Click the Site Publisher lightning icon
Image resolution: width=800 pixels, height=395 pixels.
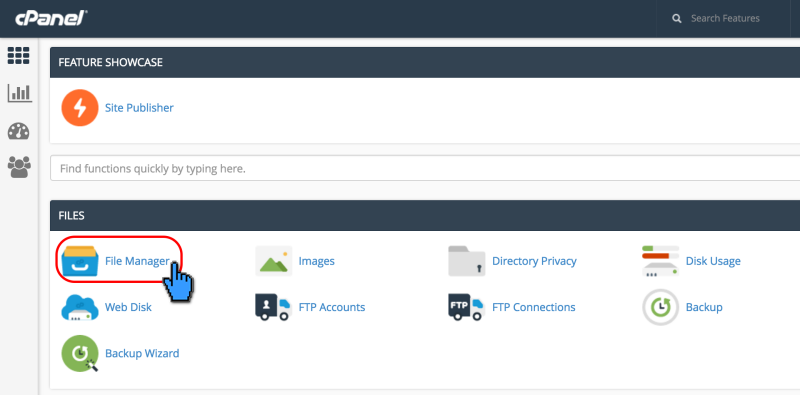pos(80,108)
